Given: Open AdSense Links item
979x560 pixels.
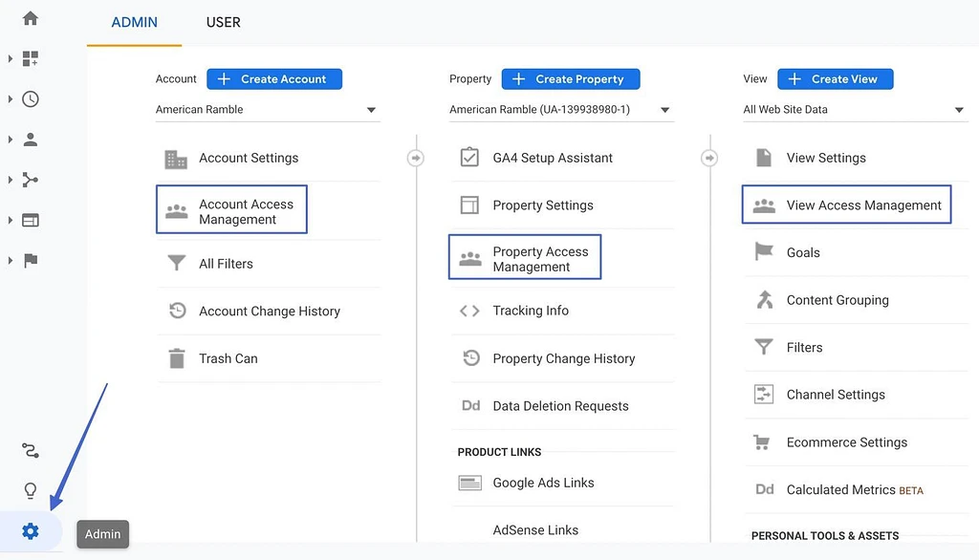Looking at the screenshot, I should point(535,530).
